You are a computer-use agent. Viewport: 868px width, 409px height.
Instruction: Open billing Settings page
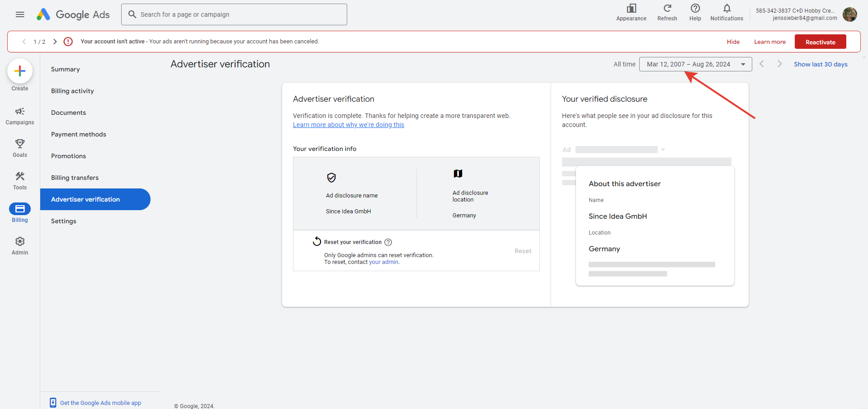pos(64,221)
